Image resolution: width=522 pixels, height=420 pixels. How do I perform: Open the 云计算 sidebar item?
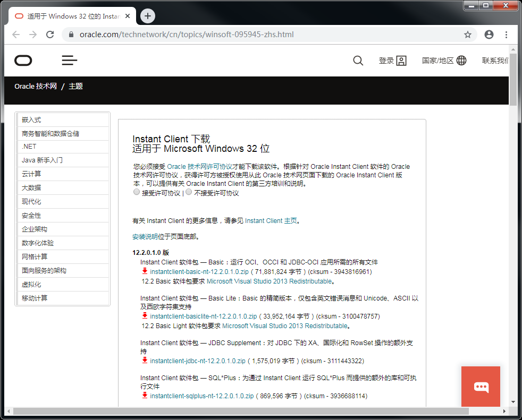[x=63, y=174]
